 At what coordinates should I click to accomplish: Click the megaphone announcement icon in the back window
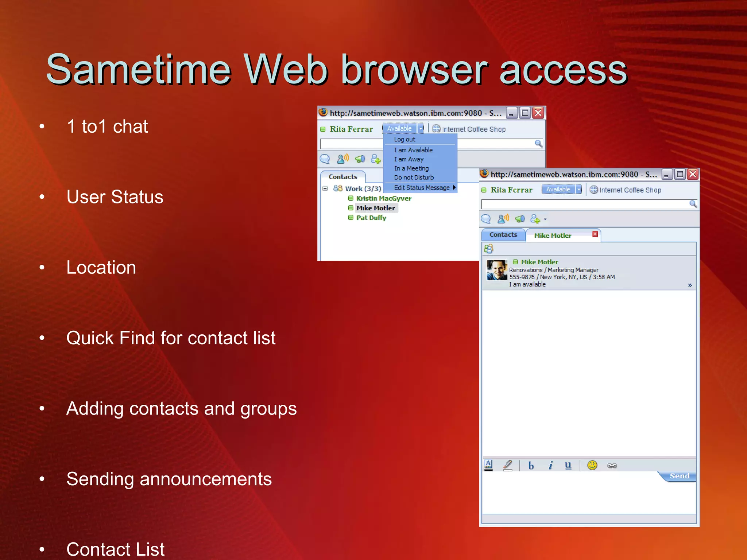point(360,159)
